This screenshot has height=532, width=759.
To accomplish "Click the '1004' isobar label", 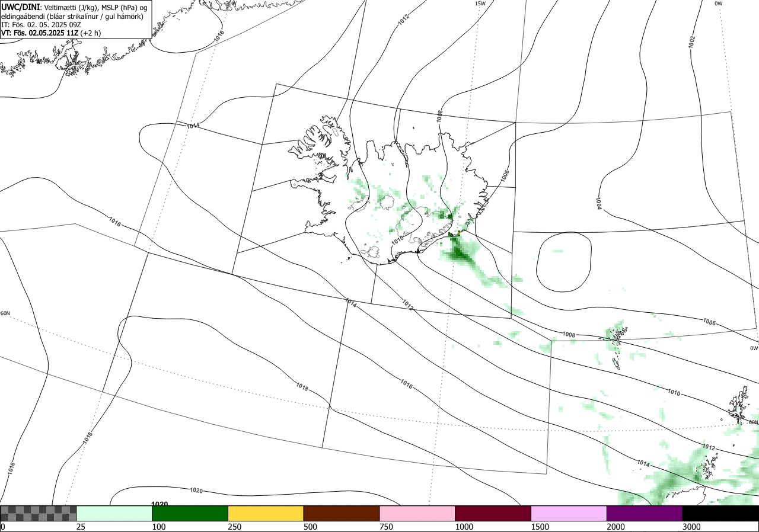I will point(599,203).
